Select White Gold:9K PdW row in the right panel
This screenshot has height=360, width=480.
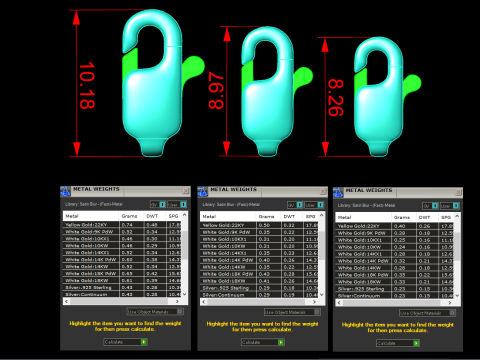(395, 233)
